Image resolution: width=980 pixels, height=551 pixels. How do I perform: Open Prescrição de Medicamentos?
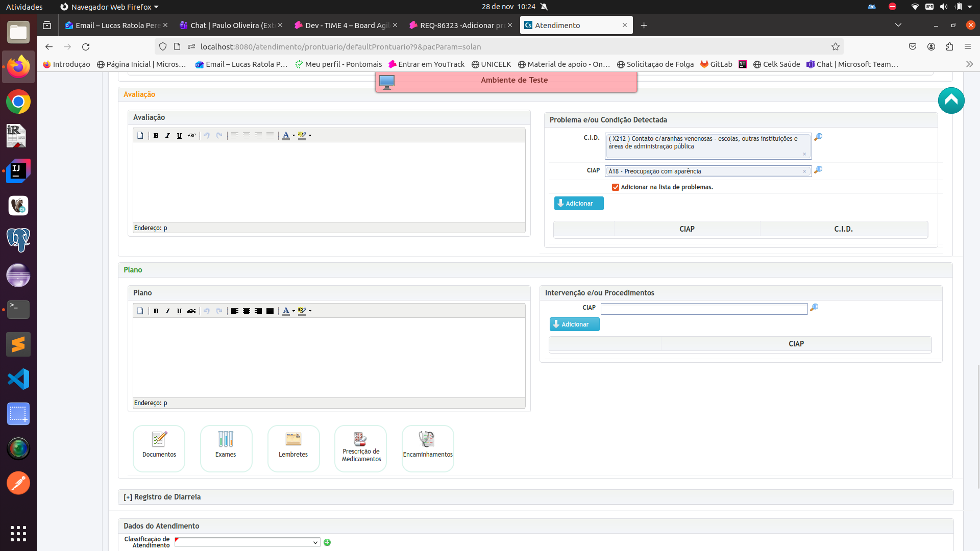coord(361,447)
